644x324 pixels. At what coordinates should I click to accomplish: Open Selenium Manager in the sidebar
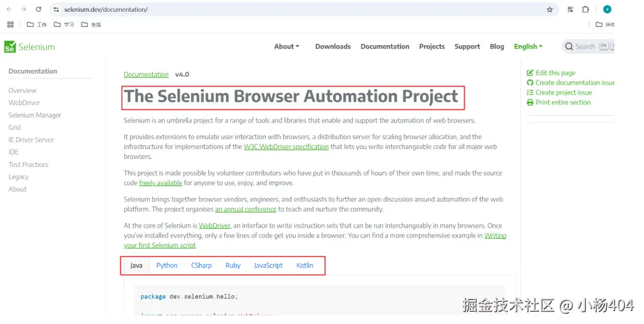[35, 115]
